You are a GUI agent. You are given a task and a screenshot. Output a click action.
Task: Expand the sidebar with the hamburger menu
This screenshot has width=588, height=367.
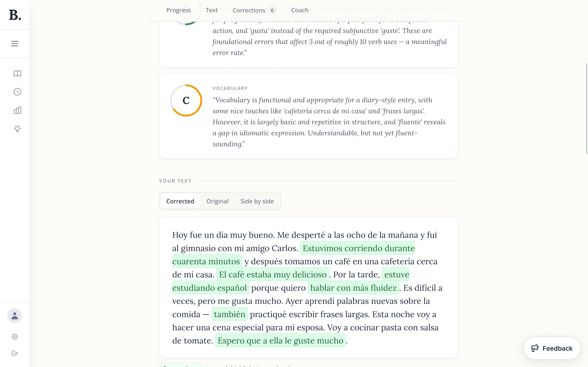tap(15, 43)
